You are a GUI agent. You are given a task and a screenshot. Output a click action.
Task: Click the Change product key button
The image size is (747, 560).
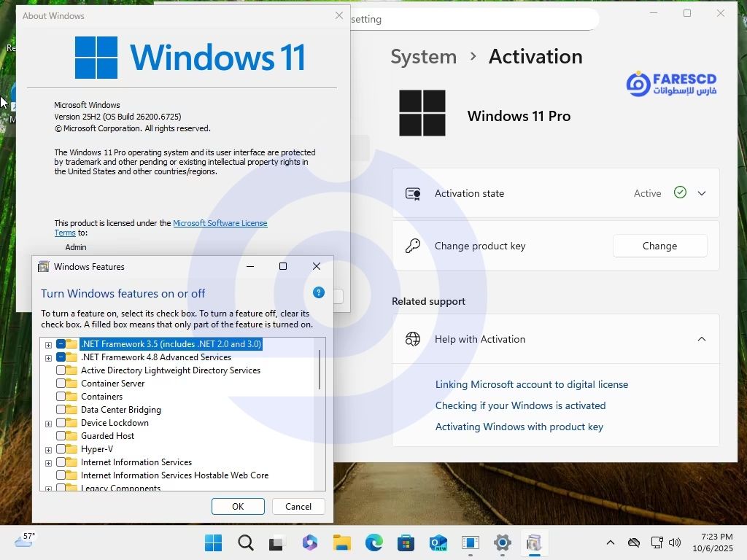659,246
